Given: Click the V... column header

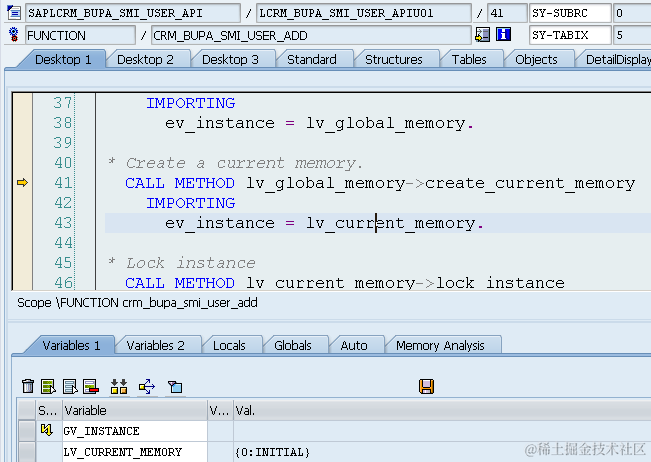Looking at the screenshot, I should (220, 411).
